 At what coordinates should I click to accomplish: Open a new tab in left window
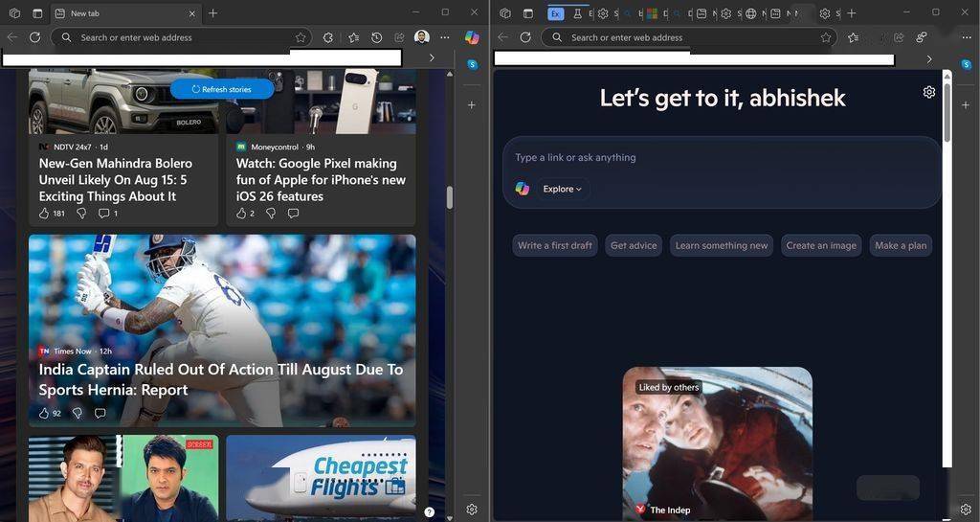[x=213, y=13]
